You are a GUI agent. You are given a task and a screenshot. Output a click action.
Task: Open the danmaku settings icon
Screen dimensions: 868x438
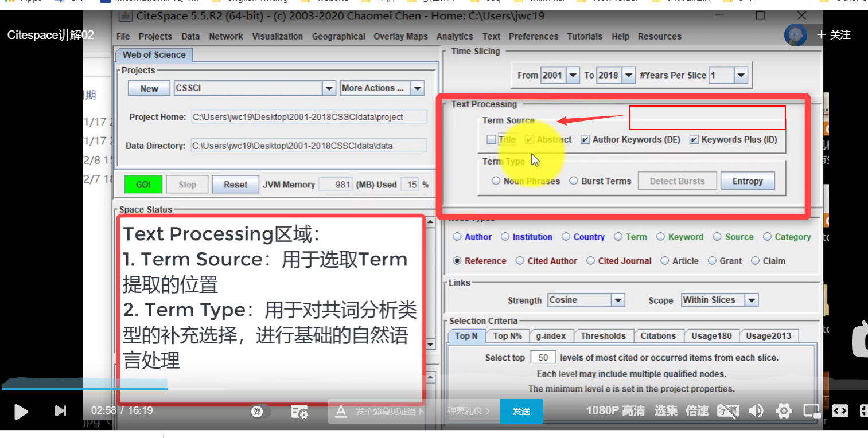pyautogui.click(x=299, y=411)
